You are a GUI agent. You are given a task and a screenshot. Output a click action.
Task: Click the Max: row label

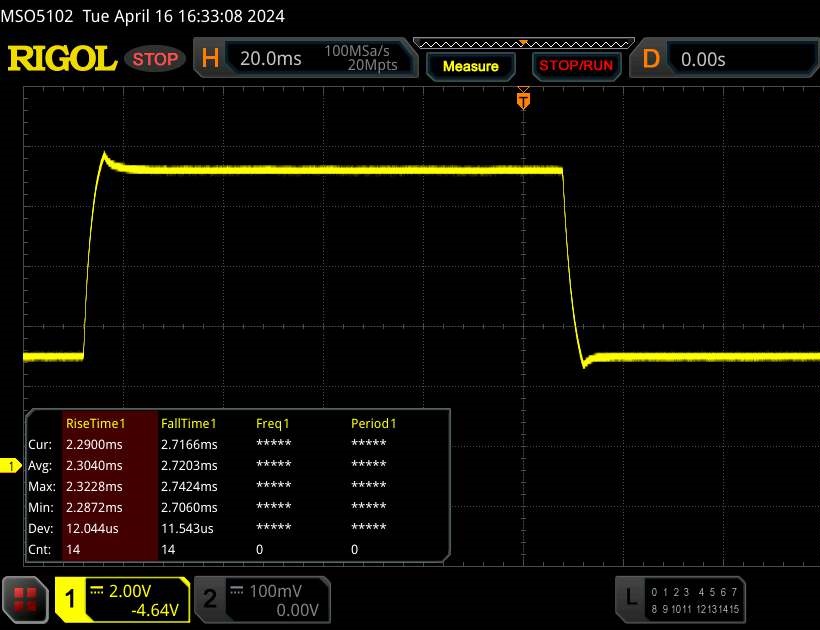pos(42,486)
